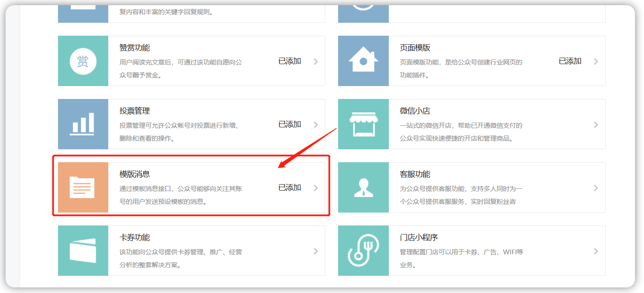Click 已添加 status on 页面模版 card
644x293 pixels.
(570, 61)
